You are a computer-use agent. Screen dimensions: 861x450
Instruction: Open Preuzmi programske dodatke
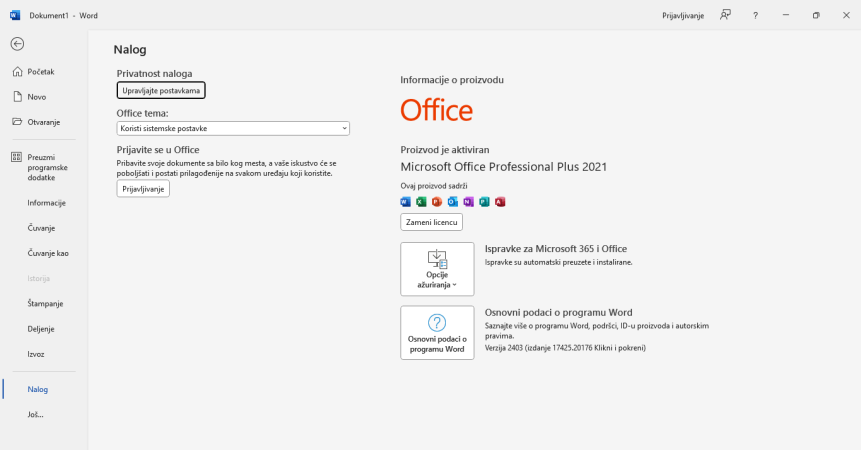pos(48,167)
